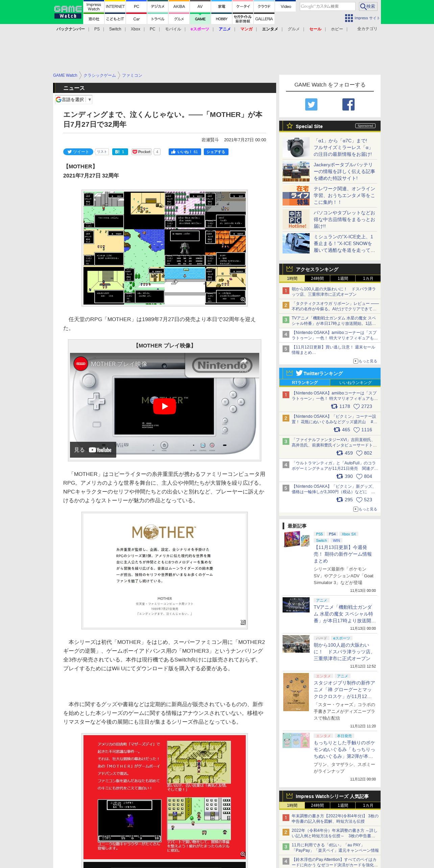Switch to the いいねランキング tab
The height and width of the screenshot is (868, 434).
pyautogui.click(x=355, y=383)
